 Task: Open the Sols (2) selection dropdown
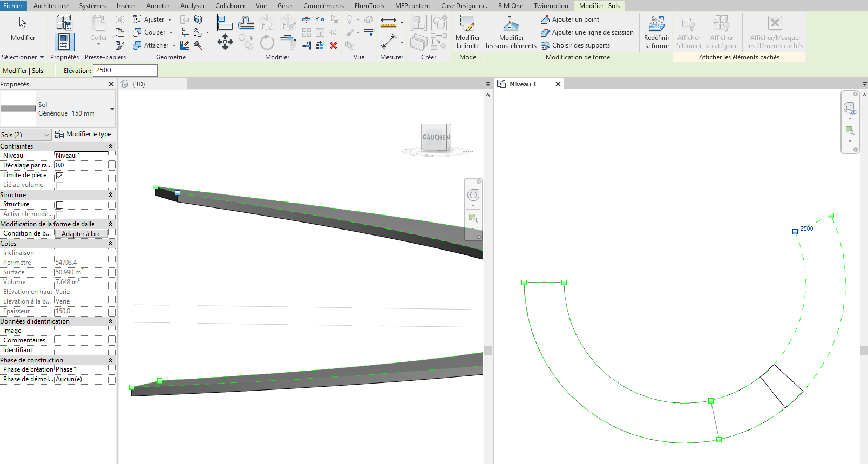click(x=26, y=135)
